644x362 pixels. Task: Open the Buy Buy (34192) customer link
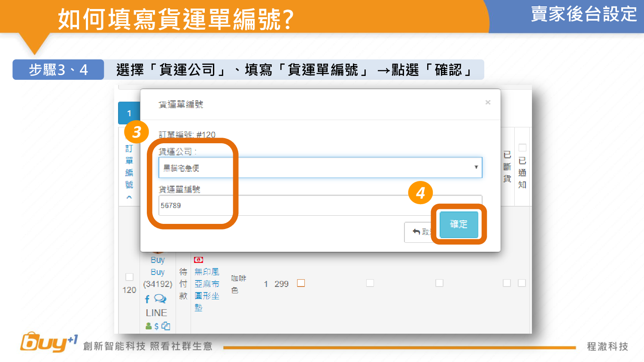pos(158,272)
